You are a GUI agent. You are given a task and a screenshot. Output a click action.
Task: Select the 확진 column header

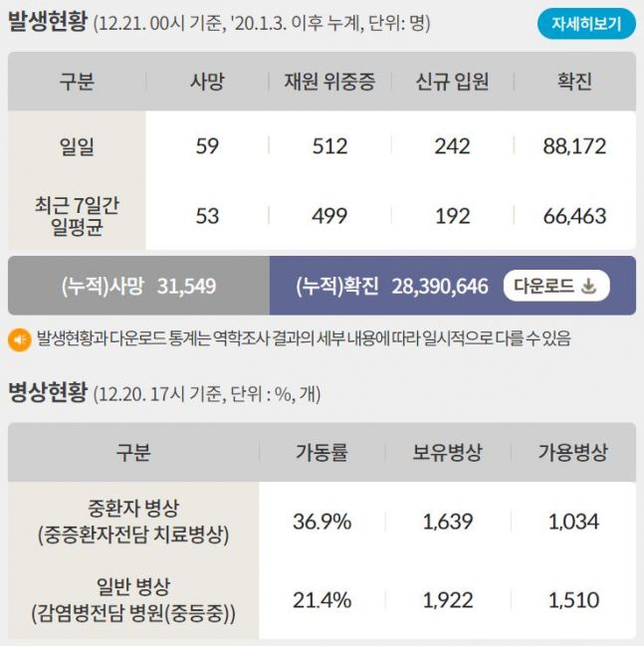coord(574,82)
